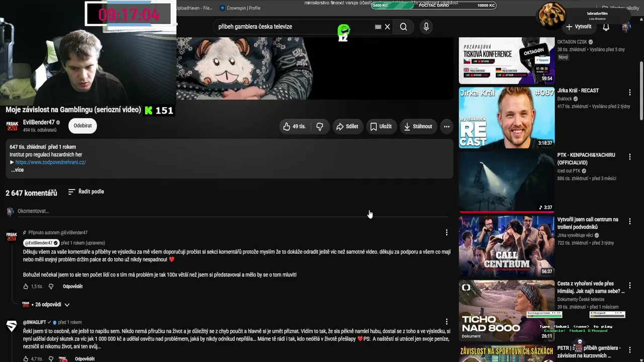Share the video via Sdílet
The height and width of the screenshot is (362, 644).
coord(347,126)
